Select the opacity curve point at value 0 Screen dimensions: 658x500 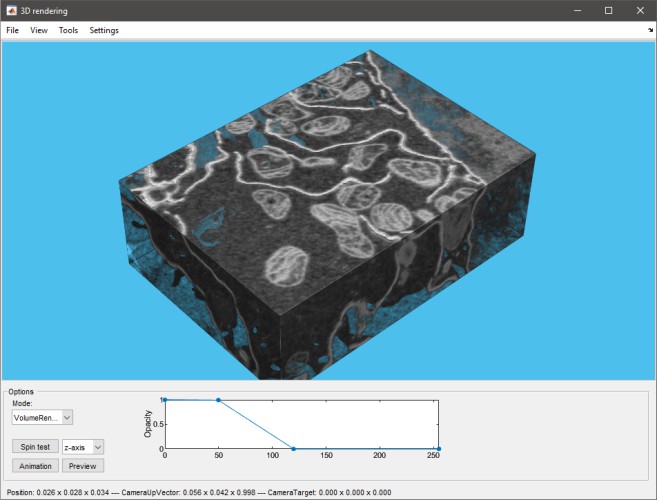[x=164, y=400]
